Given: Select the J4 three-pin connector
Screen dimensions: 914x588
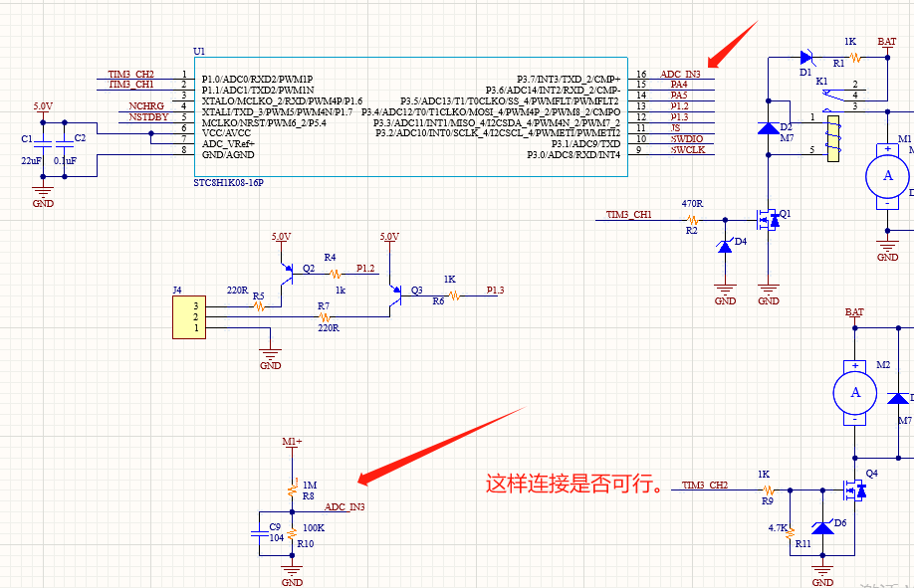Looking at the screenshot, I should pyautogui.click(x=189, y=317).
